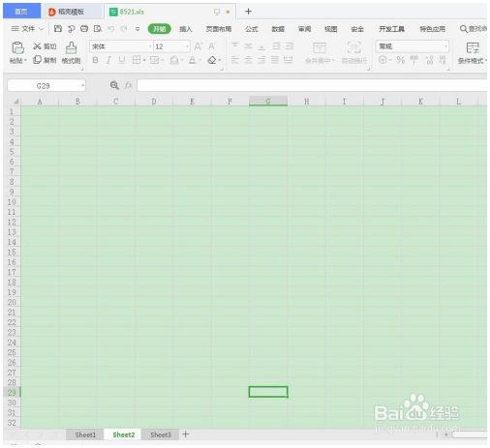Toggle Underline formatting
This screenshot has width=490, height=448.
pyautogui.click(x=122, y=60)
